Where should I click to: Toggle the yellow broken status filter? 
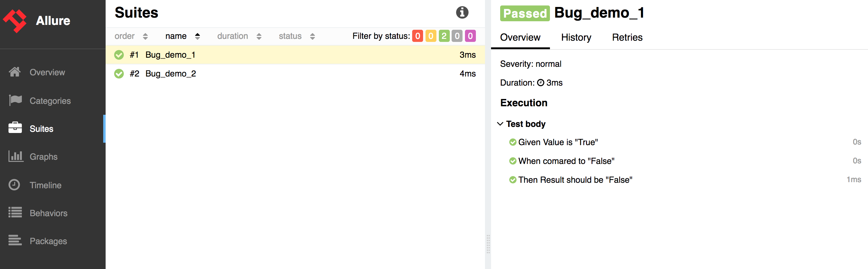coord(431,36)
